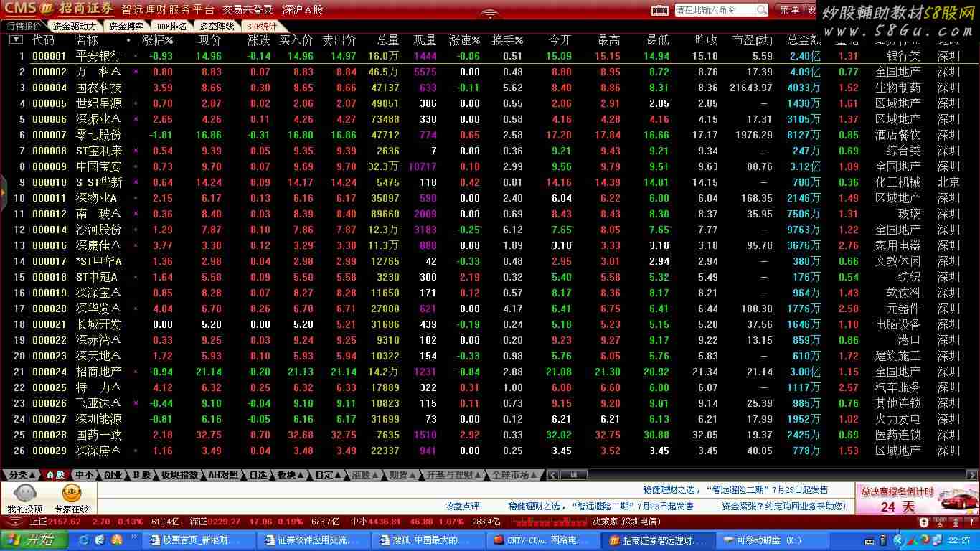This screenshot has height=551, width=980.
Task: Switch to 多空阵线 tab
Action: tap(217, 26)
